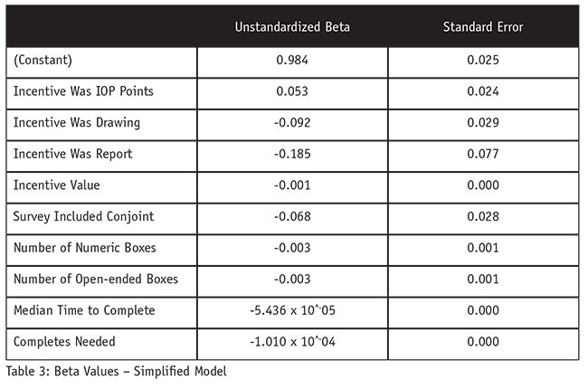Screen dimensions: 588x389
Task: Select the Incentive Was Report row label
Action: [73, 154]
